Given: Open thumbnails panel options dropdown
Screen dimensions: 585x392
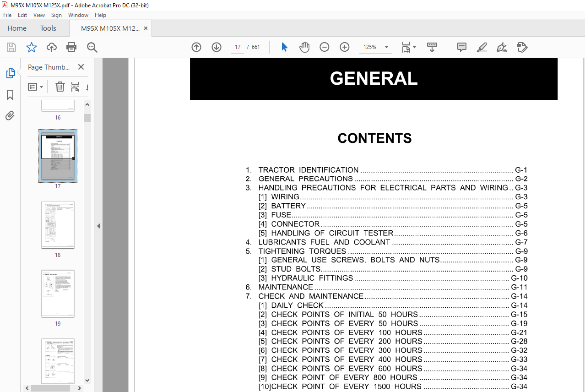Looking at the screenshot, I should click(x=35, y=87).
